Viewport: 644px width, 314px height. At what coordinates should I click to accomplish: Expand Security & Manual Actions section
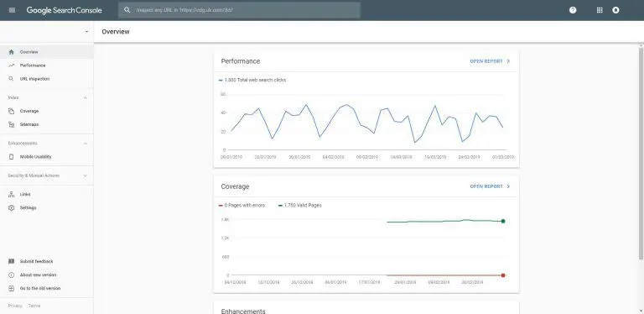86,175
